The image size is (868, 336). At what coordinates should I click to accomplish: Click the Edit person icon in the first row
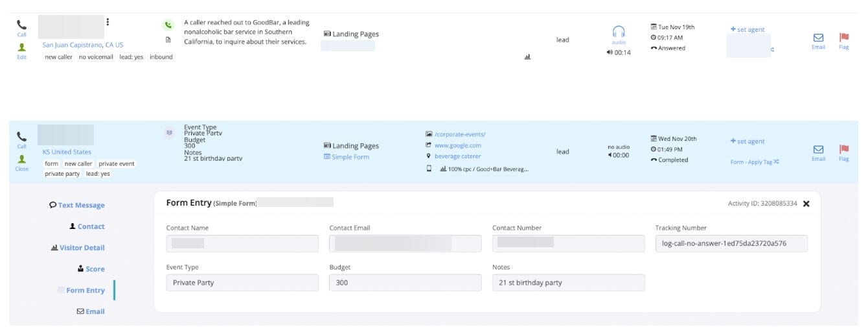(x=21, y=48)
